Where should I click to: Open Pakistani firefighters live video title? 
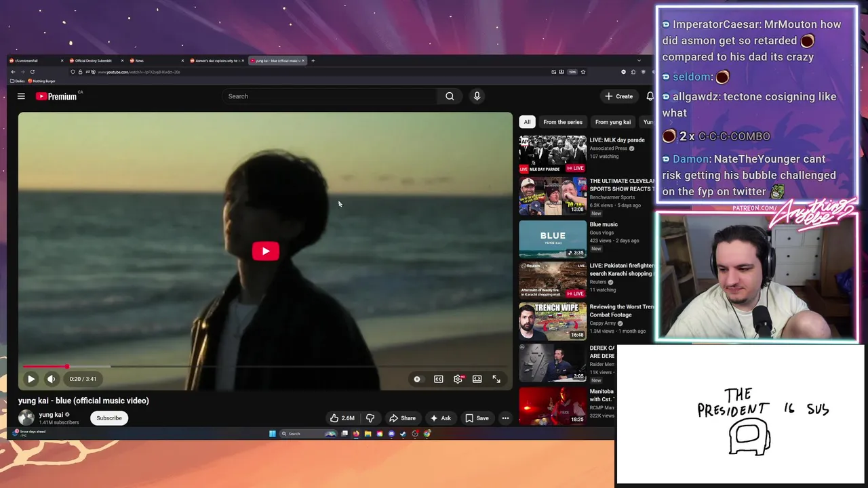pos(621,270)
